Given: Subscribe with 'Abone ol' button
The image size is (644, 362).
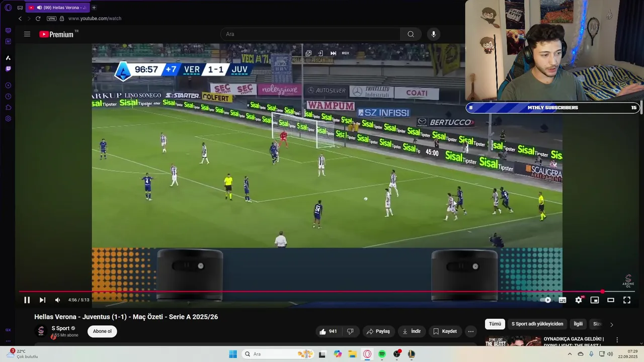Looking at the screenshot, I should [x=102, y=331].
